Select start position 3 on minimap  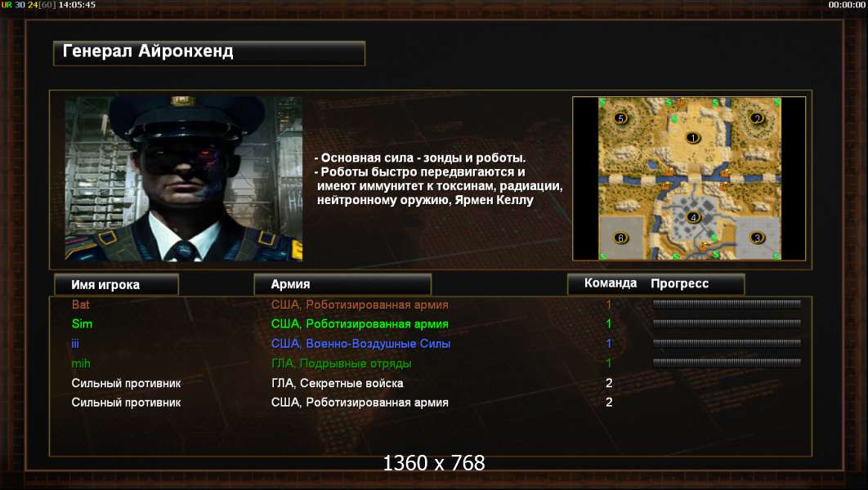point(757,238)
